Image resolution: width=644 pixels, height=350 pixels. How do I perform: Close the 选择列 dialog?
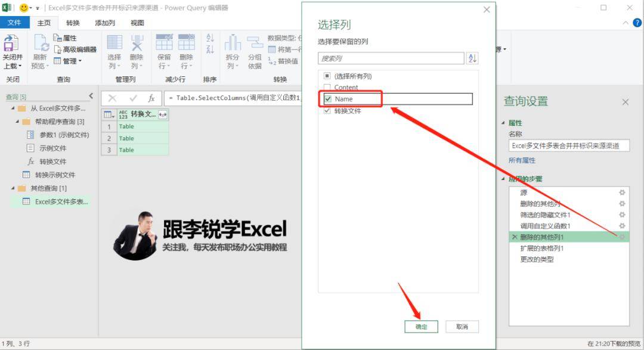(487, 10)
